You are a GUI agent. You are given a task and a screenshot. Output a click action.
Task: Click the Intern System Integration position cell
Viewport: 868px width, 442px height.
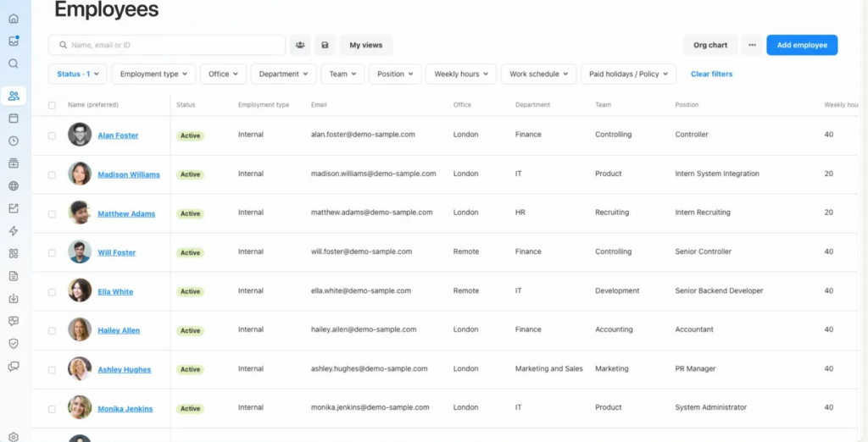point(717,173)
